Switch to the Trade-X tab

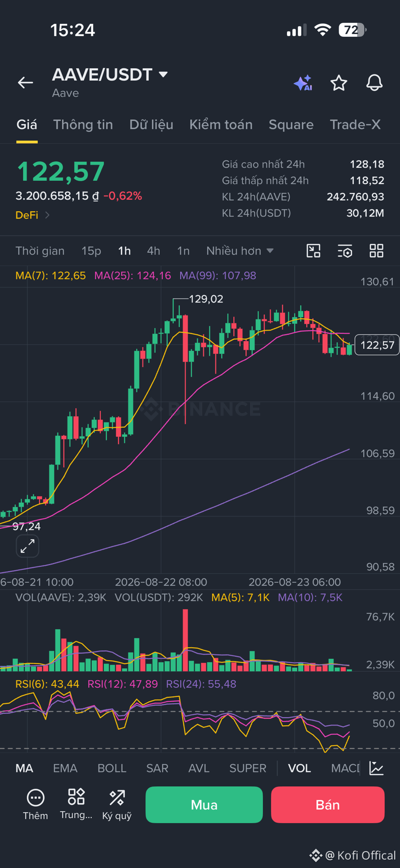355,125
